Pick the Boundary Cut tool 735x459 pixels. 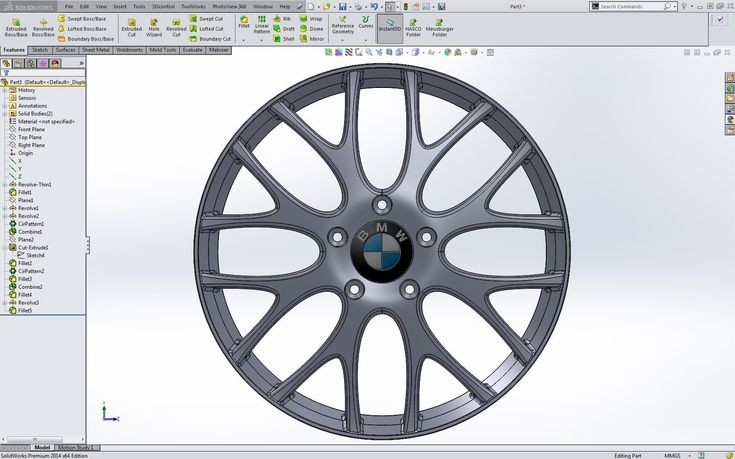click(x=210, y=39)
